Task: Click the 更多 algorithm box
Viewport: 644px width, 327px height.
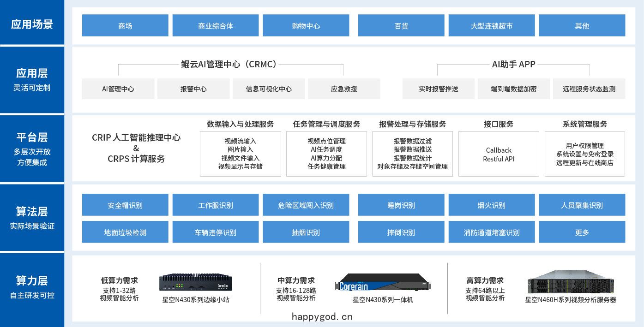Action: [582, 232]
